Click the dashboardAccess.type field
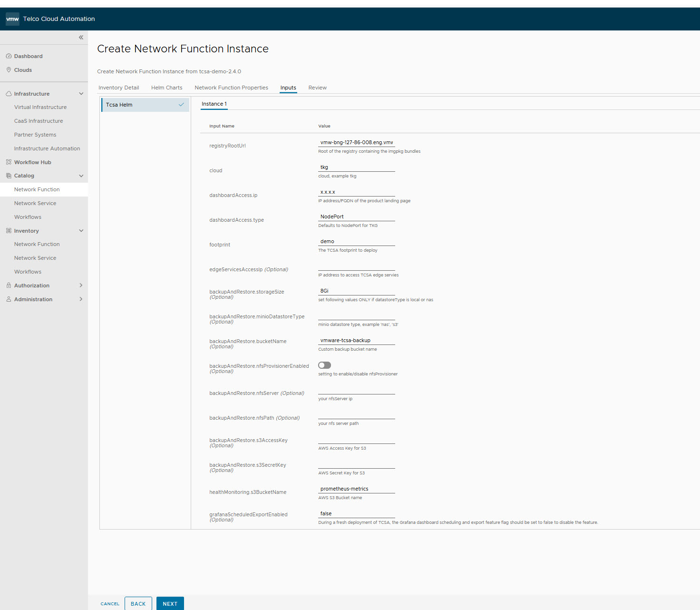The height and width of the screenshot is (610, 700). [x=357, y=216]
